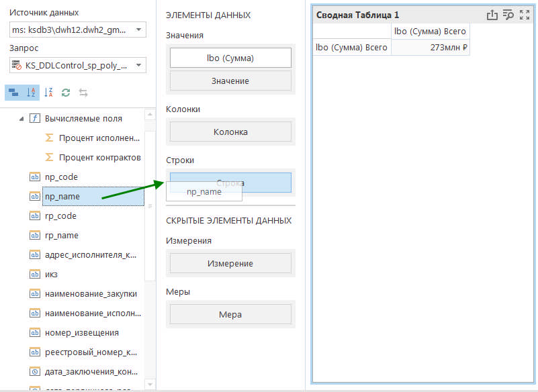Maximize the pivot table with fullscreen icon

click(x=525, y=15)
